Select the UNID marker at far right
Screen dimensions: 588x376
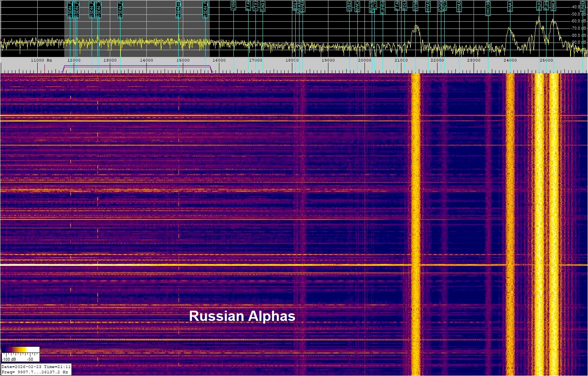(x=582, y=6)
